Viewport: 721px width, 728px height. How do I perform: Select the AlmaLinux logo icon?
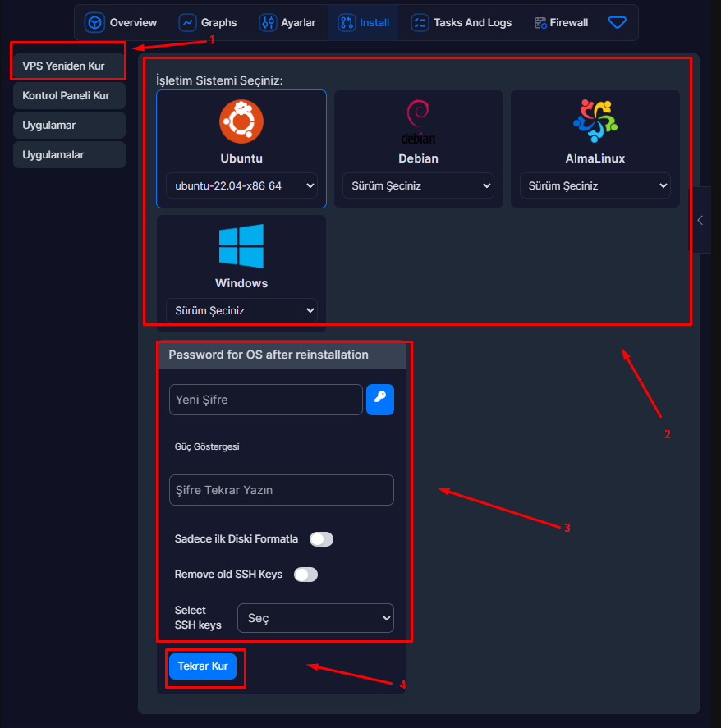click(595, 121)
